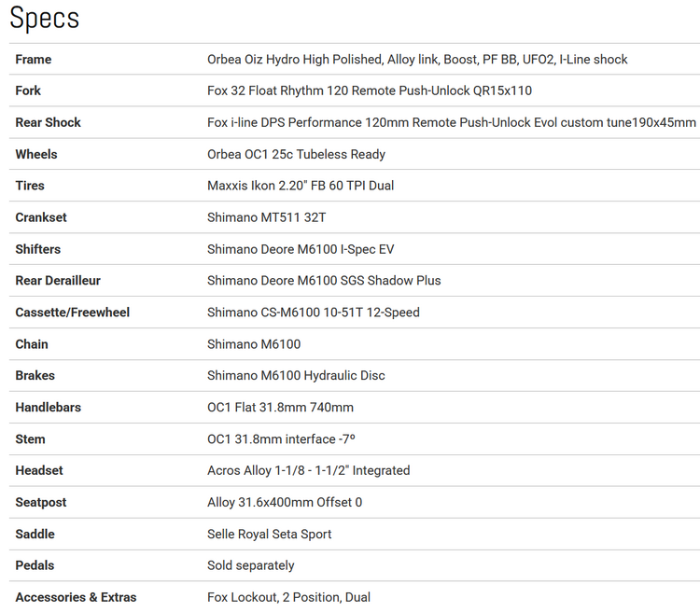The image size is (700, 612).
Task: Click the Sold separately pedals value
Action: click(251, 565)
